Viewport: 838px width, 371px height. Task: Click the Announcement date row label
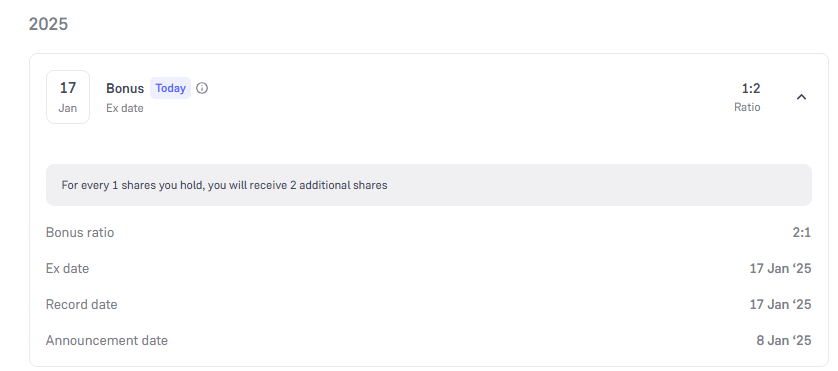[x=106, y=341]
